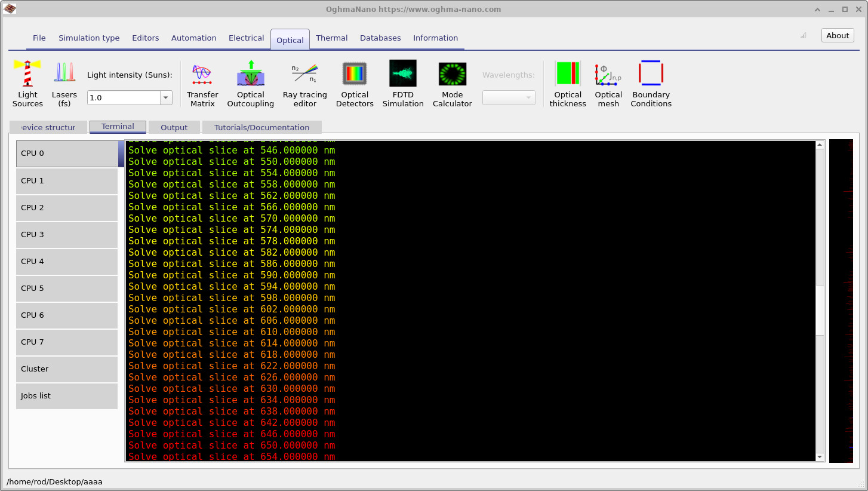868x491 pixels.
Task: Open the Databases ribbon tab
Action: click(x=380, y=38)
